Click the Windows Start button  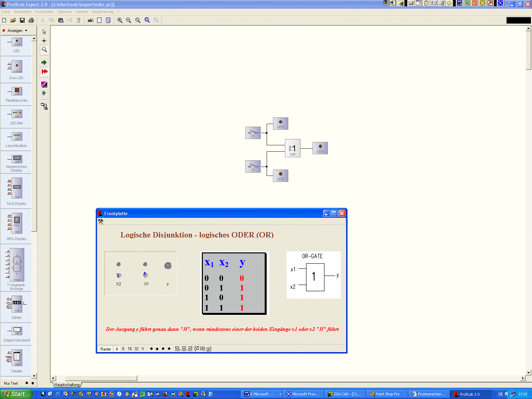(x=16, y=394)
